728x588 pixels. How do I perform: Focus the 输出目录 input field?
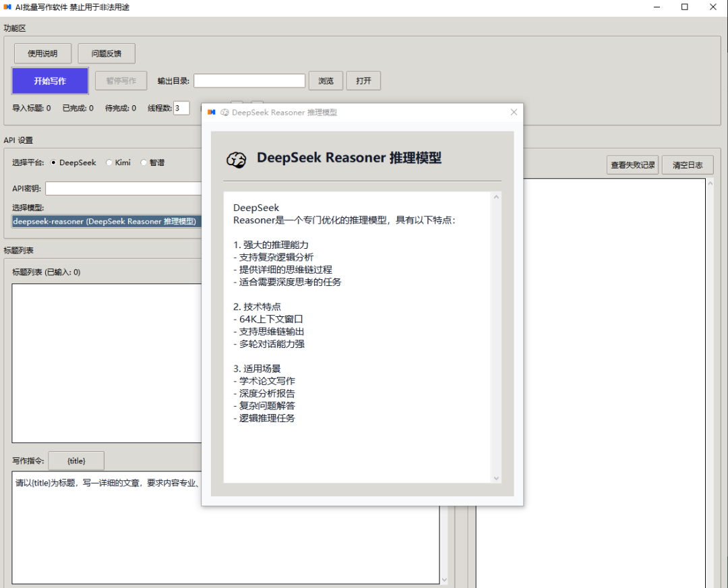point(249,81)
